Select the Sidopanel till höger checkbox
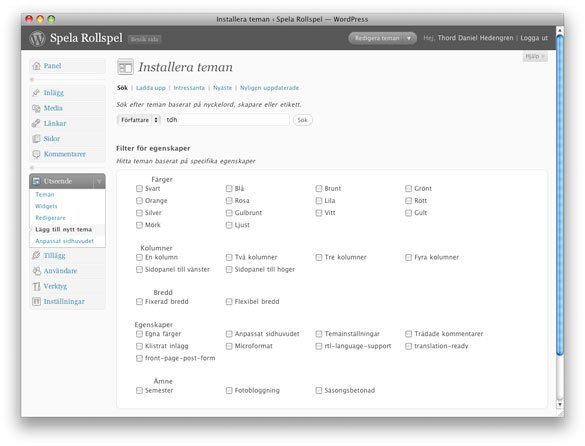This screenshot has height=446, width=585. click(x=229, y=269)
